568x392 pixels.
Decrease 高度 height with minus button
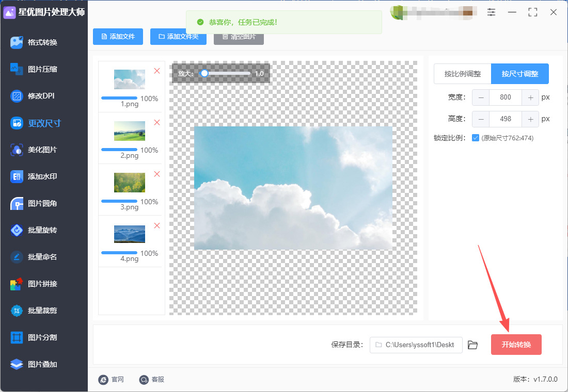481,119
